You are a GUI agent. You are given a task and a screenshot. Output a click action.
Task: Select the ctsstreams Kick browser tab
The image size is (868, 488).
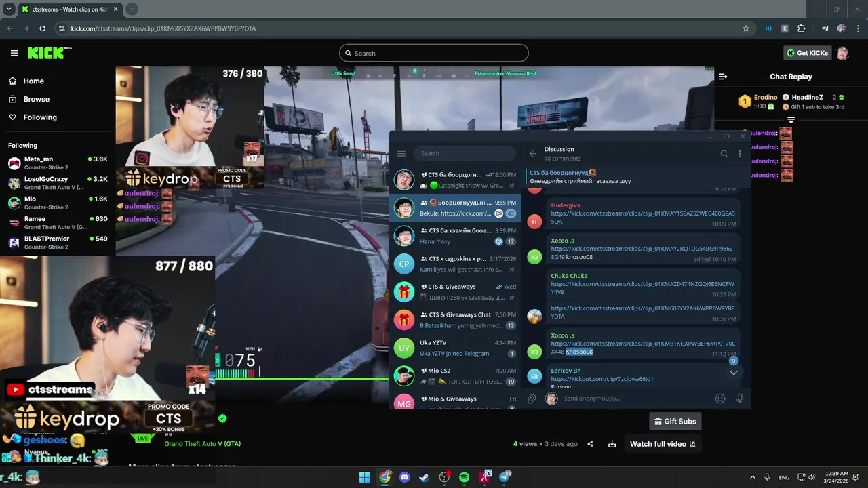70,9
